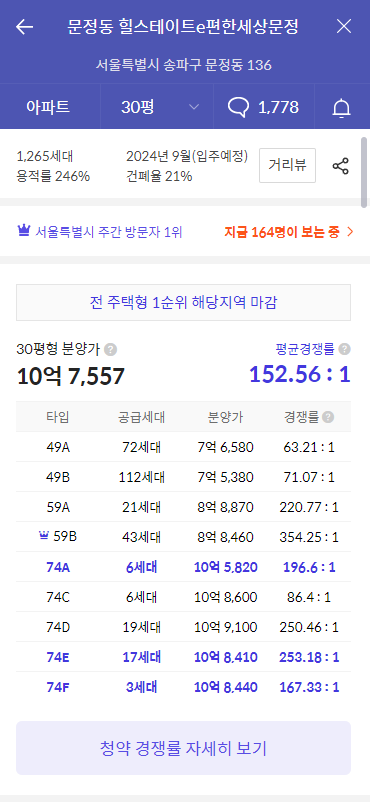
Task: Click the page vertical scrollbar
Action: tap(364, 172)
